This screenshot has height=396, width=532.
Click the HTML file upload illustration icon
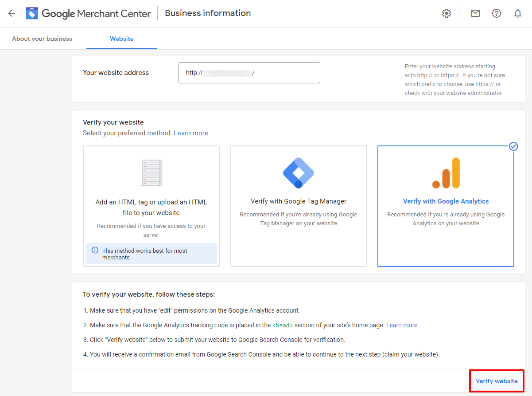(151, 173)
